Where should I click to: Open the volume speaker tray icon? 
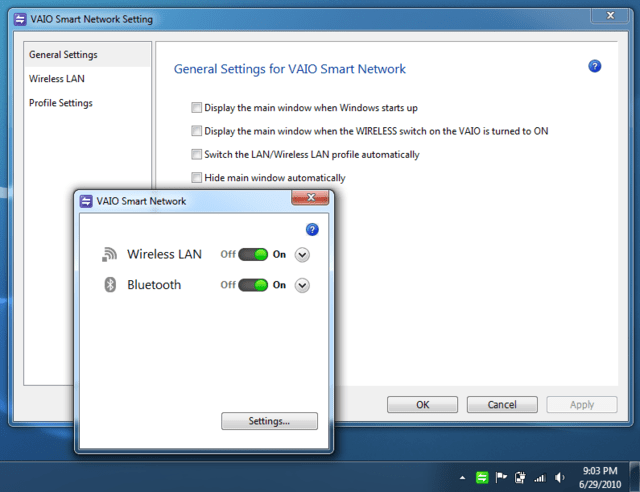pos(559,477)
